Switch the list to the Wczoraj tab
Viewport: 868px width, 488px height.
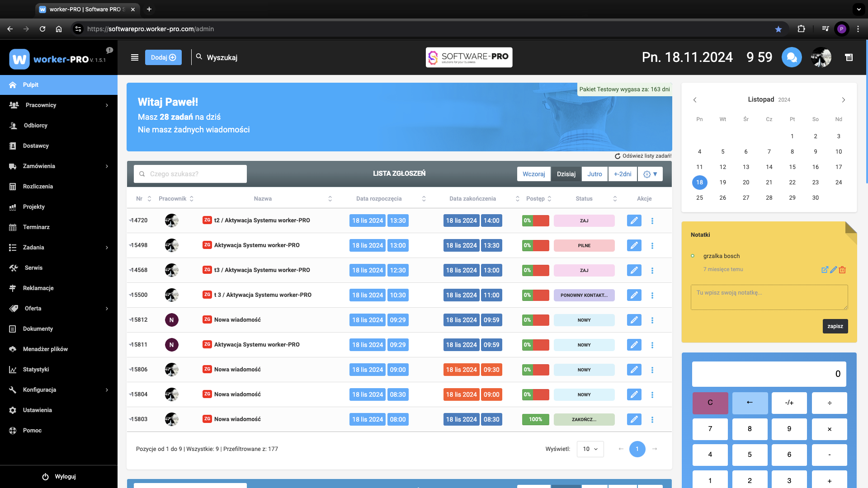pyautogui.click(x=533, y=174)
